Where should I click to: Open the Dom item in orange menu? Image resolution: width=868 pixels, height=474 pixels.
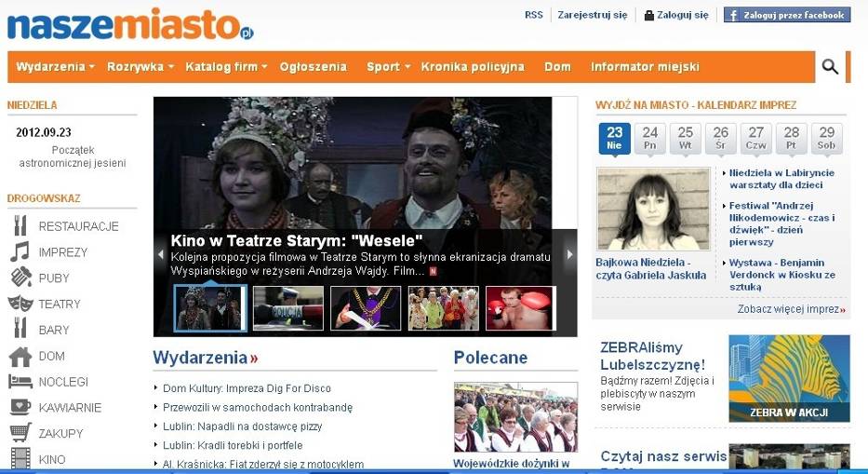pos(557,66)
